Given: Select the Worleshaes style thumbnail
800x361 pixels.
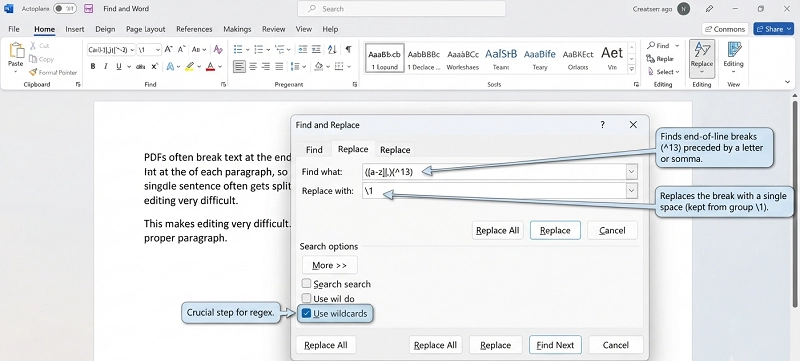Looking at the screenshot, I should 463,58.
